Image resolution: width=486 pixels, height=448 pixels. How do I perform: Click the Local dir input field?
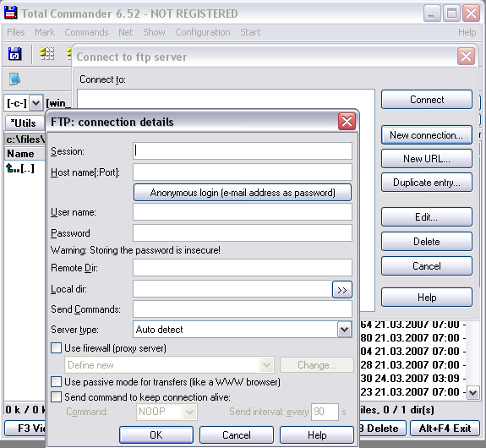232,288
